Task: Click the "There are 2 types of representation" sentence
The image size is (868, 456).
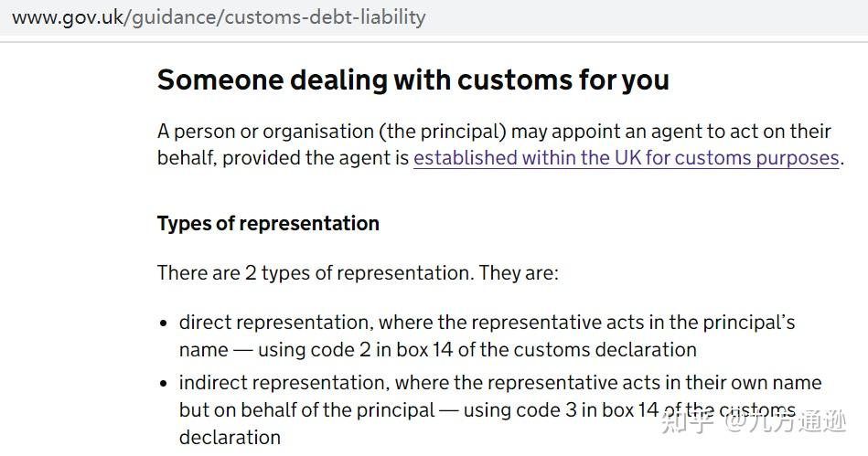Action: pyautogui.click(x=357, y=273)
